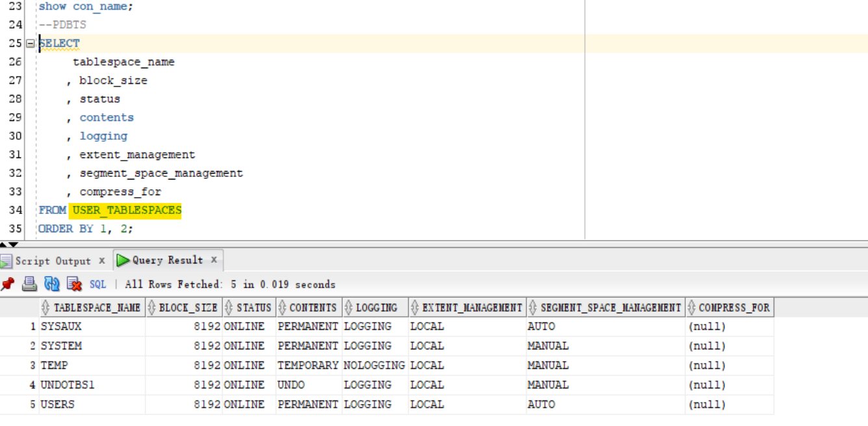The height and width of the screenshot is (426, 868).
Task: Click the contents keyword on line 29
Action: click(x=107, y=118)
